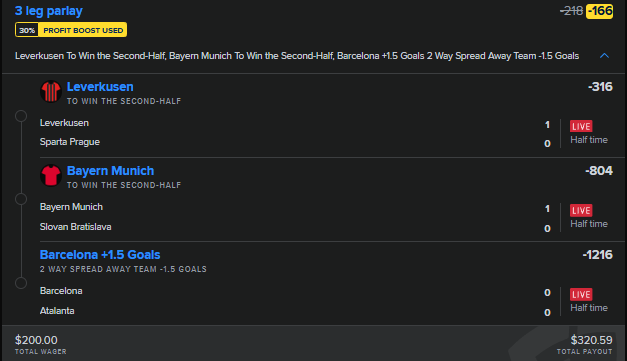Click the LIVE badge for Bayern Munich match

(581, 210)
